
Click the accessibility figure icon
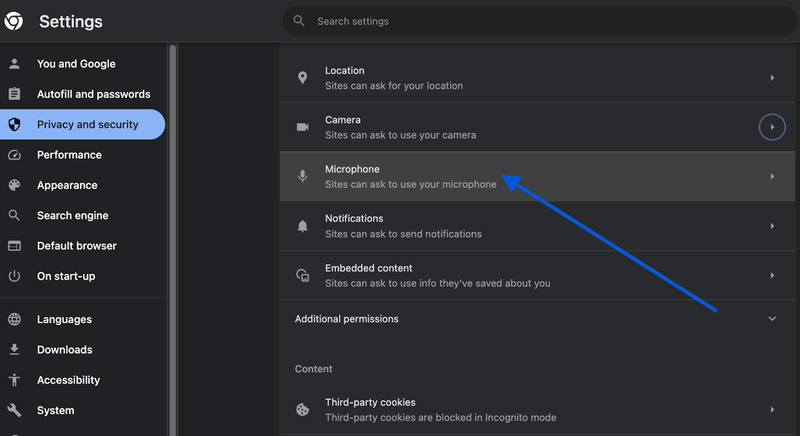14,380
